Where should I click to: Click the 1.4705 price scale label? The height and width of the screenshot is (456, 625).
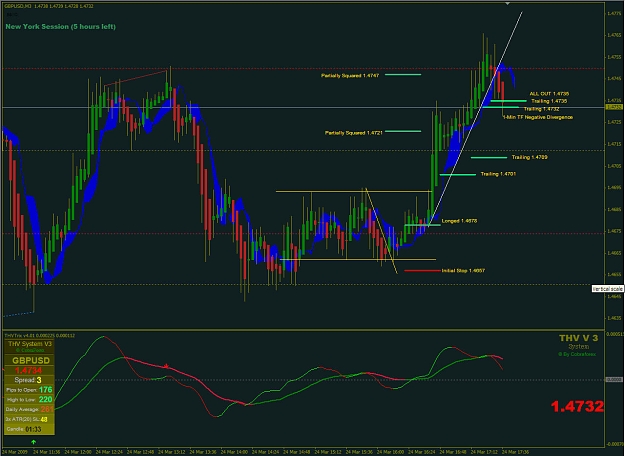click(614, 166)
